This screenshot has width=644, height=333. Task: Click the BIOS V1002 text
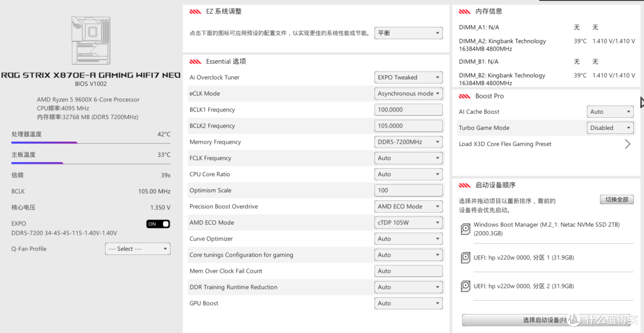[91, 83]
